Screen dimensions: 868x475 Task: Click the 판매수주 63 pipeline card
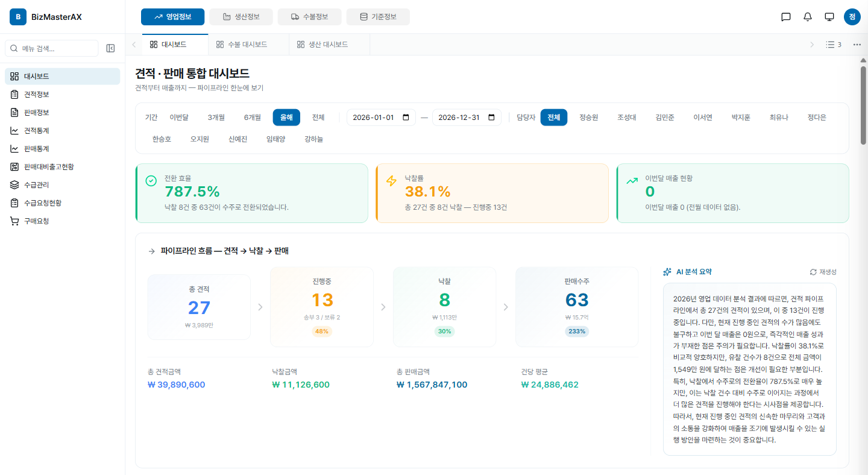[577, 307]
